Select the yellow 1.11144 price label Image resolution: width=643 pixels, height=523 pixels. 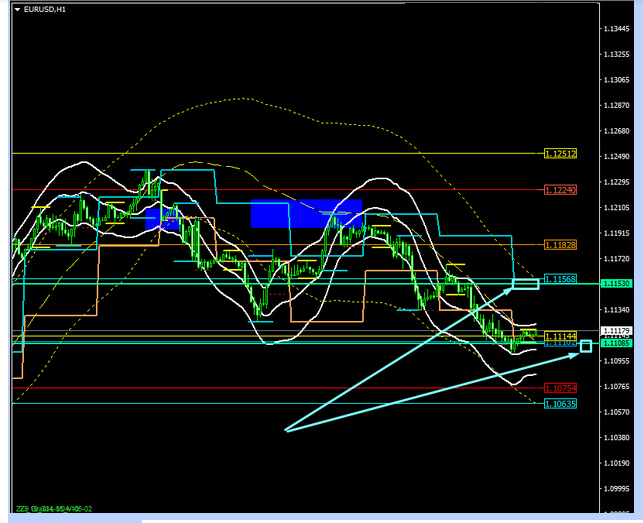point(559,337)
